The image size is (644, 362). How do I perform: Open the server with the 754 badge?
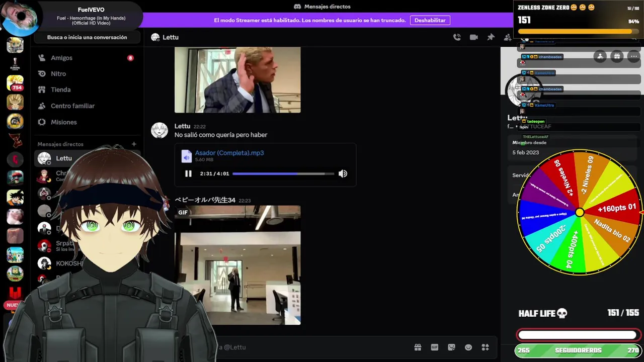point(15,83)
